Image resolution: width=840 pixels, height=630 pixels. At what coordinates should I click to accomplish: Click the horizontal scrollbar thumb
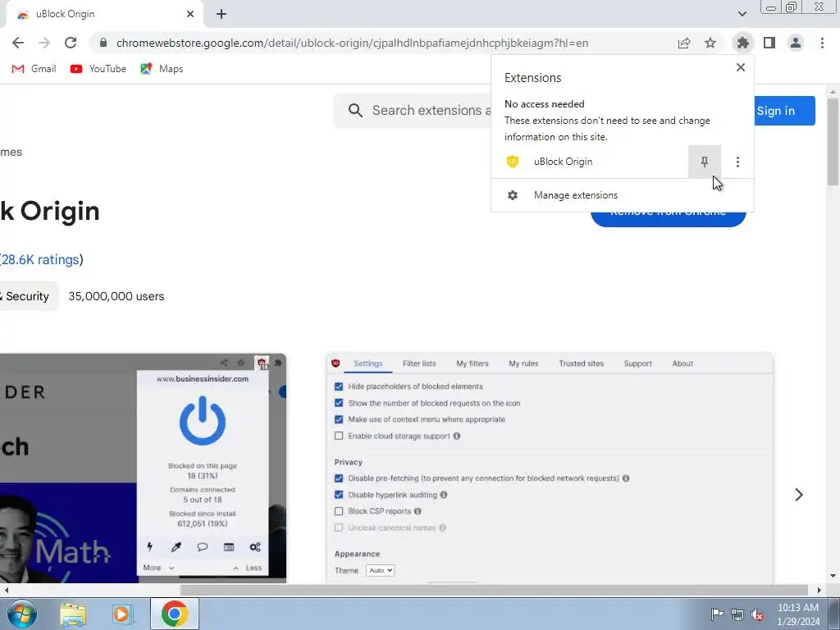coord(494,591)
